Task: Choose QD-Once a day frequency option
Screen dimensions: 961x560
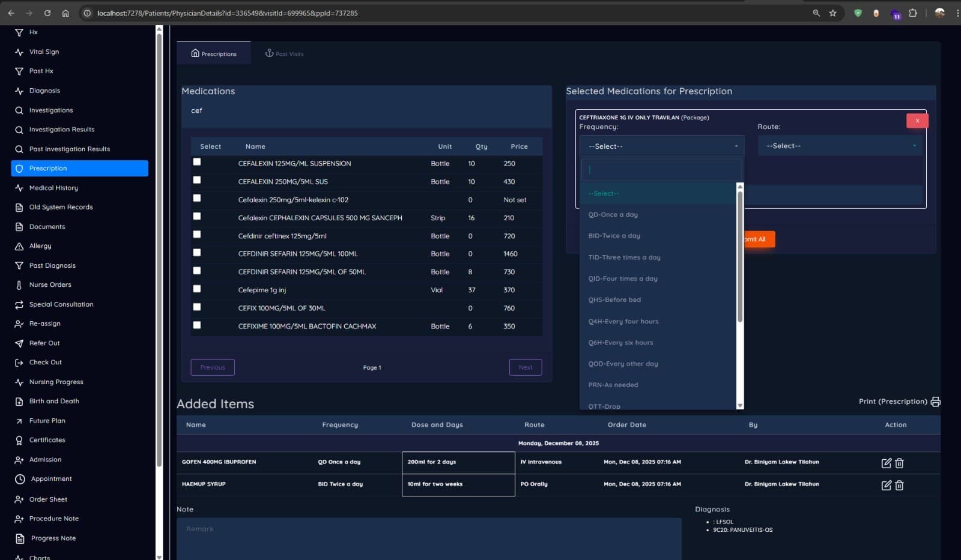Action: tap(658, 214)
